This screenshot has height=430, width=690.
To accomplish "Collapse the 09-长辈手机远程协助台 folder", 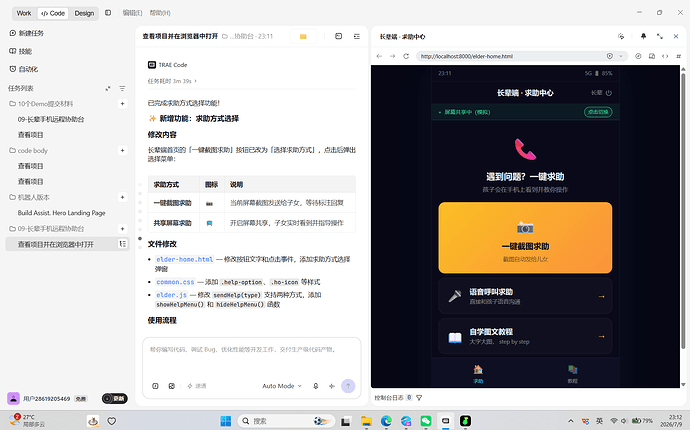I will pyautogui.click(x=46, y=228).
